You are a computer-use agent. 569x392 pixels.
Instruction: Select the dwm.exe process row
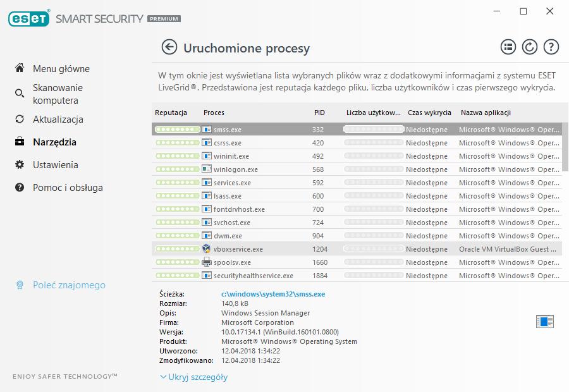(357, 236)
